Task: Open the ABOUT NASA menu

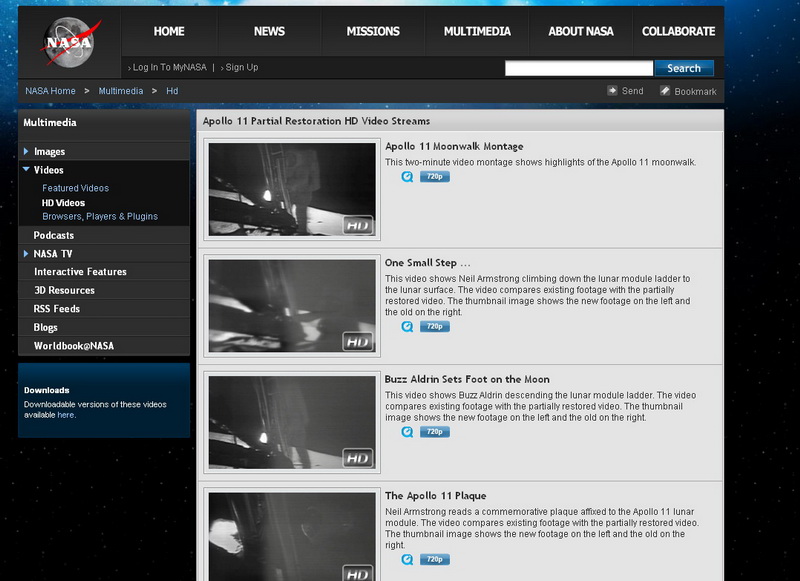Action: click(x=581, y=31)
